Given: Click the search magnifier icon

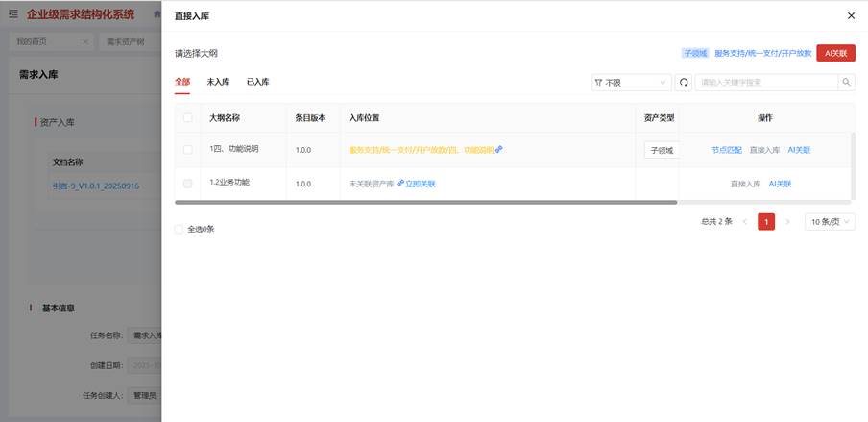Looking at the screenshot, I should click(847, 83).
